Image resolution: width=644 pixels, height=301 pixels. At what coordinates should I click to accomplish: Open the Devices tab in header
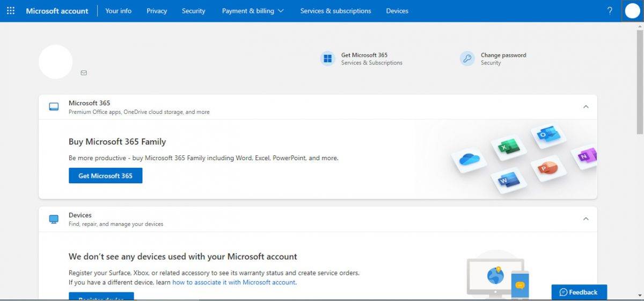397,11
